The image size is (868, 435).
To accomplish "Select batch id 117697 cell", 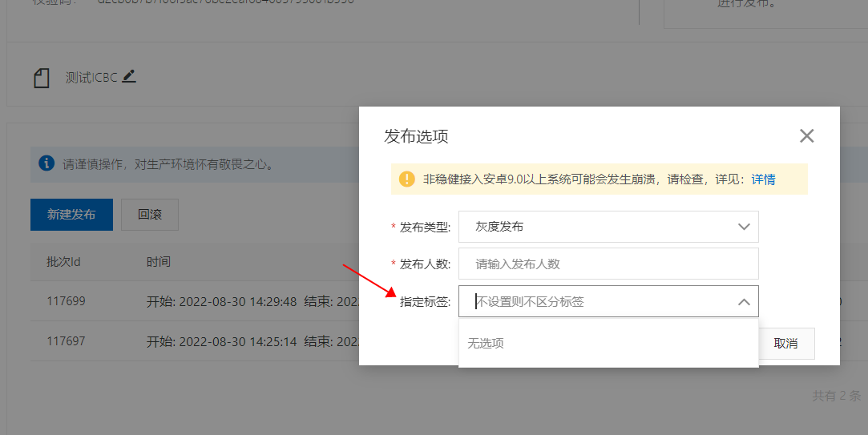I will point(66,341).
